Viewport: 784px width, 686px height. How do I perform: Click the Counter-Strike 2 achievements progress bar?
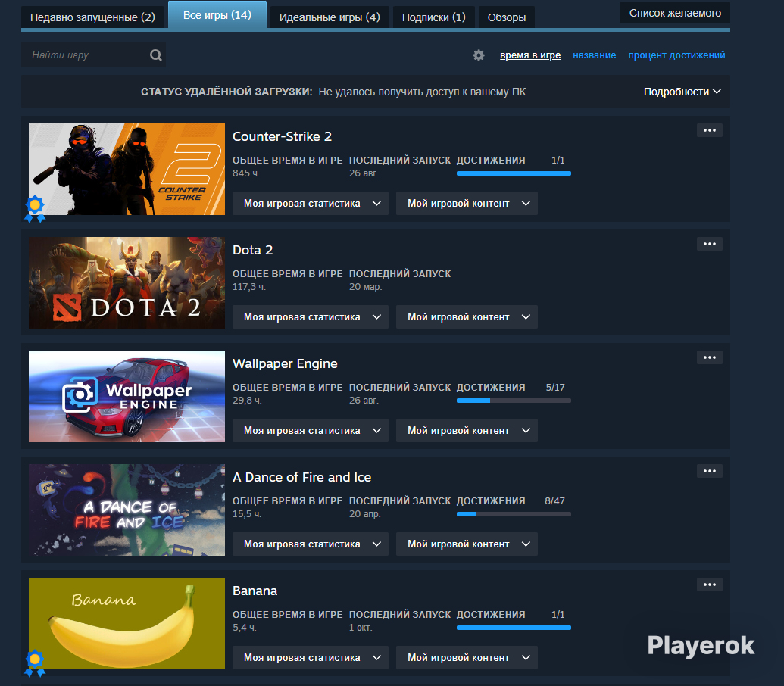pyautogui.click(x=514, y=173)
